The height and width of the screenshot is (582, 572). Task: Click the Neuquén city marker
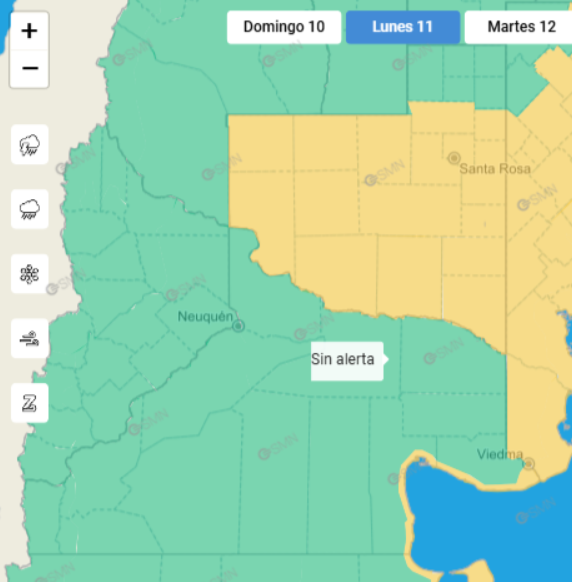(x=238, y=326)
